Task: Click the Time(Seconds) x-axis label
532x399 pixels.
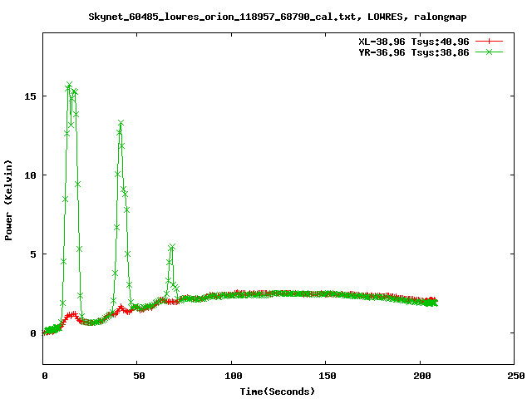Action: [x=277, y=392]
